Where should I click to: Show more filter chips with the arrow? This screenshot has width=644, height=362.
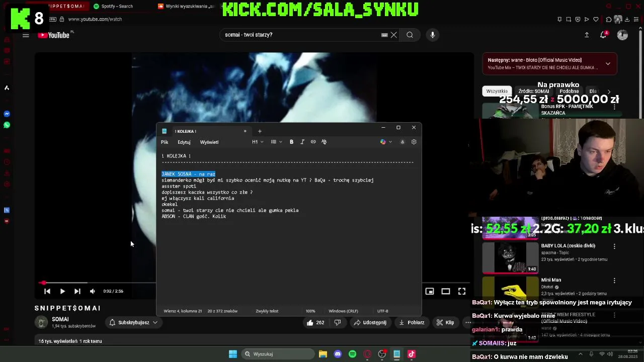609,92
